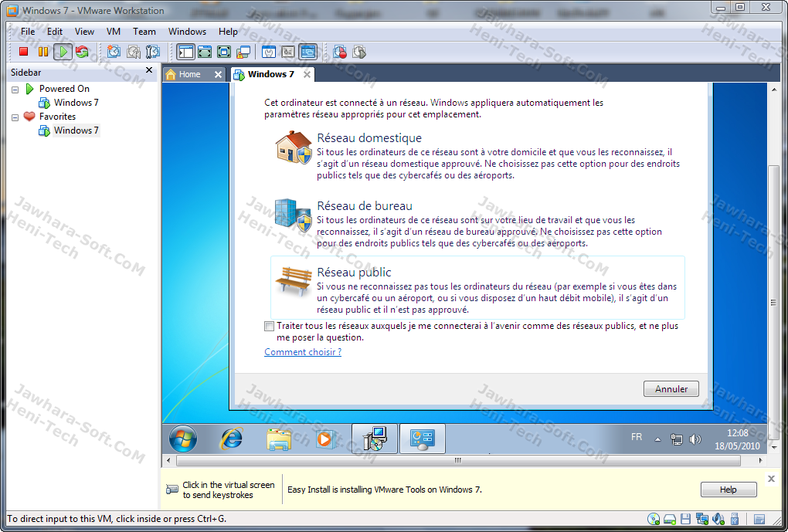Click the Appliance view toolbar icon
This screenshot has width=788, height=532.
pyautogui.click(x=288, y=51)
